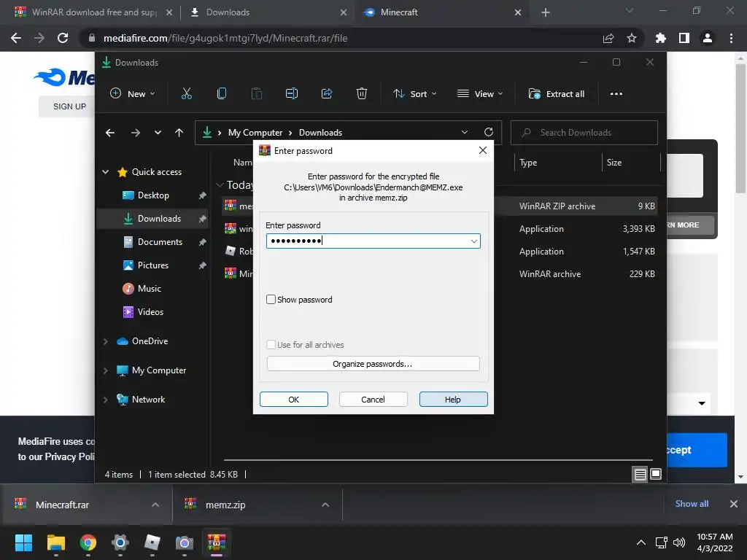Open the Sort dropdown in Explorer
747x560 pixels.
(x=414, y=94)
